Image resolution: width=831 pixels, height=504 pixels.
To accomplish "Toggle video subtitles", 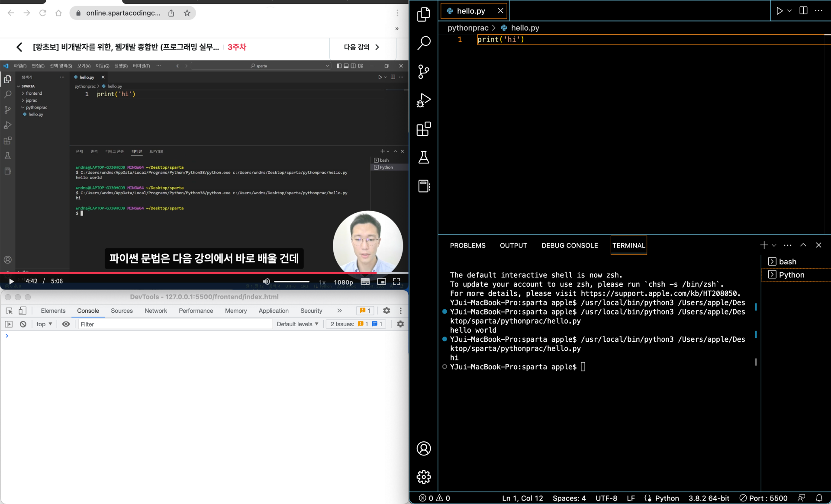I will point(365,282).
